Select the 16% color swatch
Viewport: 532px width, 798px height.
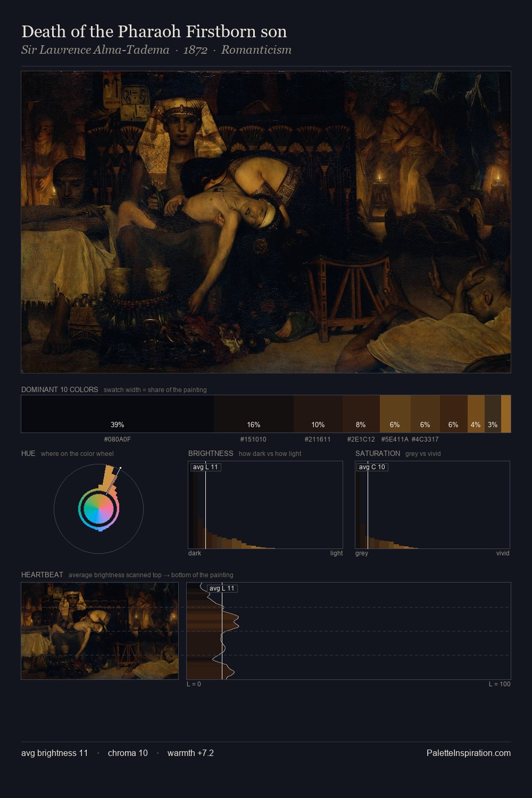(254, 414)
